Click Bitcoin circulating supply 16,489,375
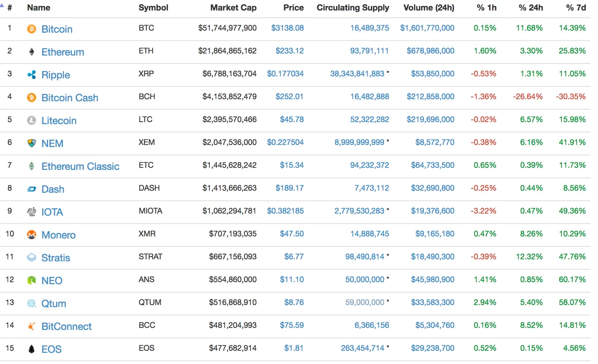This screenshot has width=598, height=364. pos(370,28)
